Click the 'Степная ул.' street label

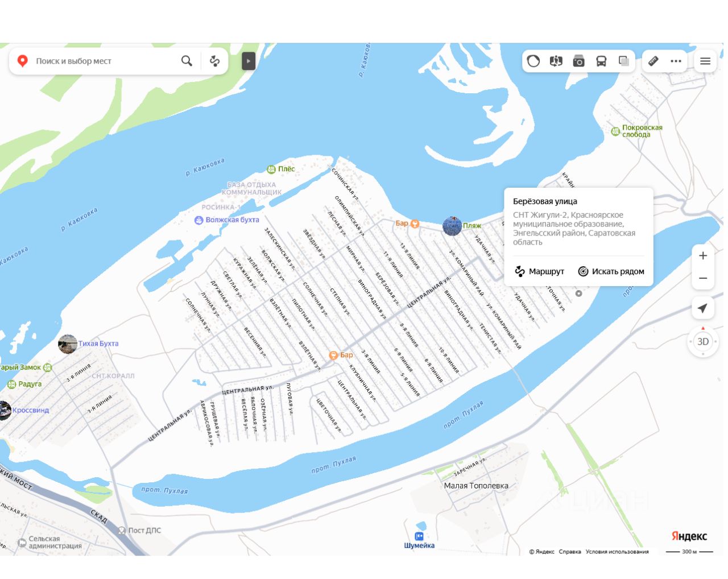[340, 302]
